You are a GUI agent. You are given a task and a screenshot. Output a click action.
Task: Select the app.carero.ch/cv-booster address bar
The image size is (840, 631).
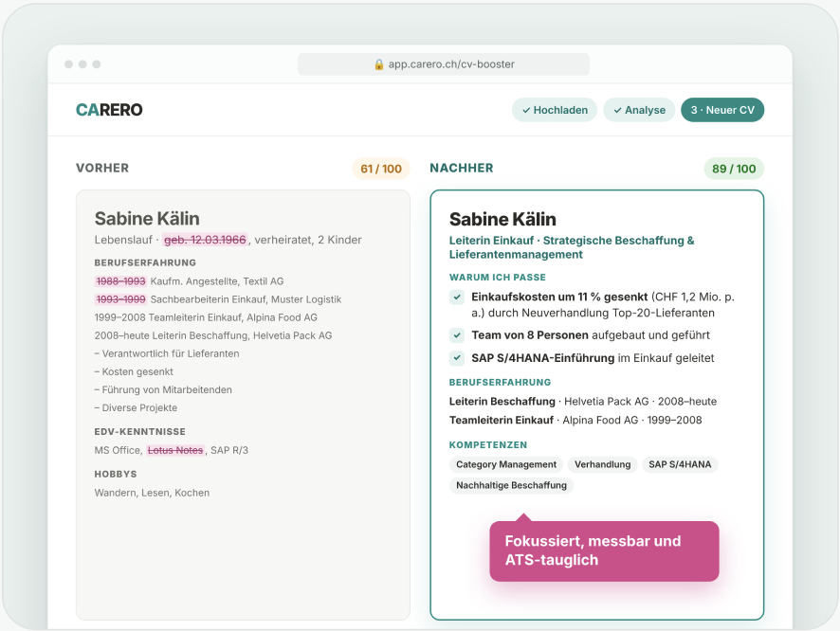444,64
